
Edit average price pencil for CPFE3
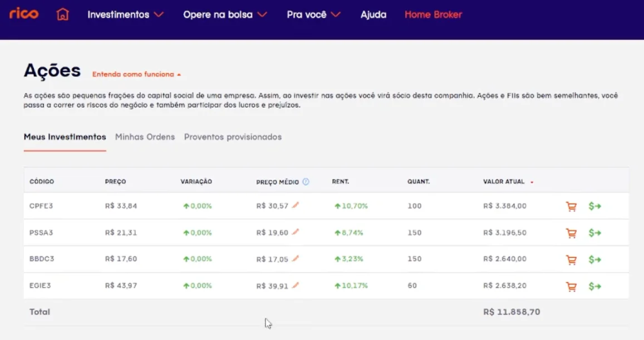pos(296,205)
